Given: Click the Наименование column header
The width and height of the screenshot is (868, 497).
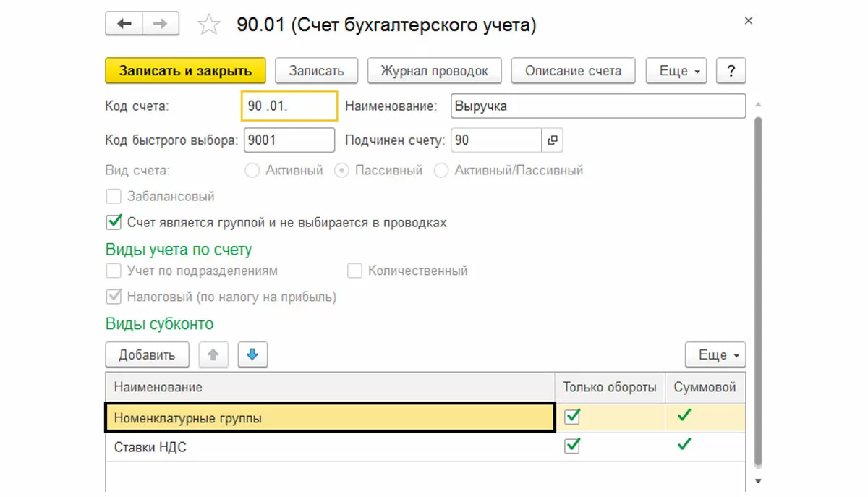Looking at the screenshot, I should [331, 387].
